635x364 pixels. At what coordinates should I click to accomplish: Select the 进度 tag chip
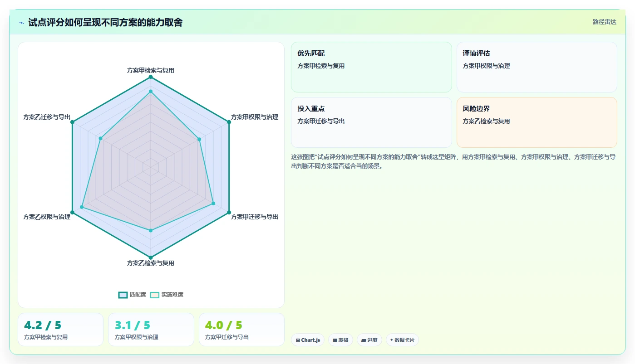369,340
